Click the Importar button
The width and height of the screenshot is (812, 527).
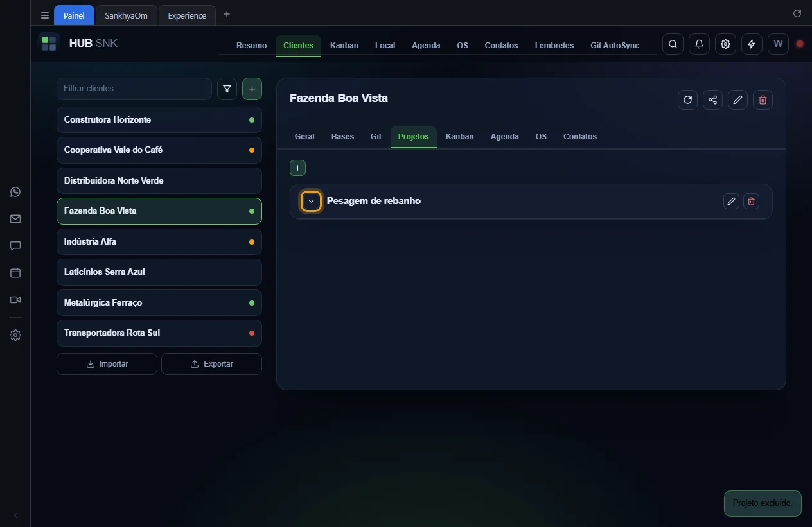(x=107, y=364)
